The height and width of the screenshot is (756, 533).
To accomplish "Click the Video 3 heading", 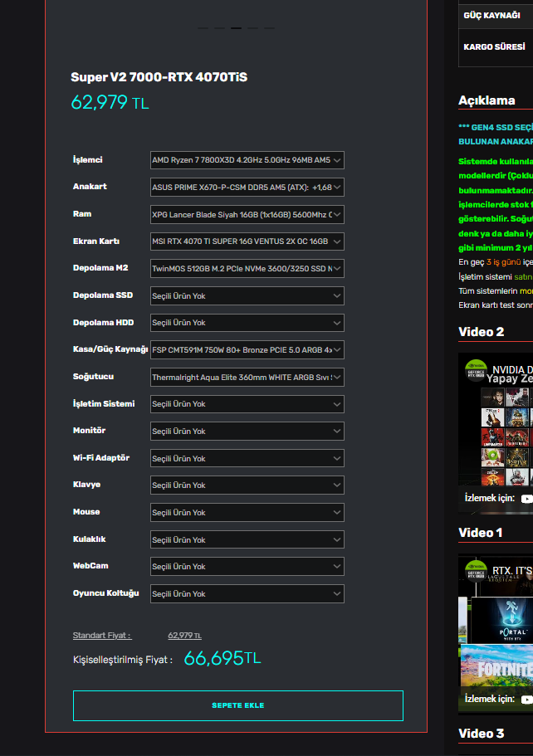I will click(482, 734).
